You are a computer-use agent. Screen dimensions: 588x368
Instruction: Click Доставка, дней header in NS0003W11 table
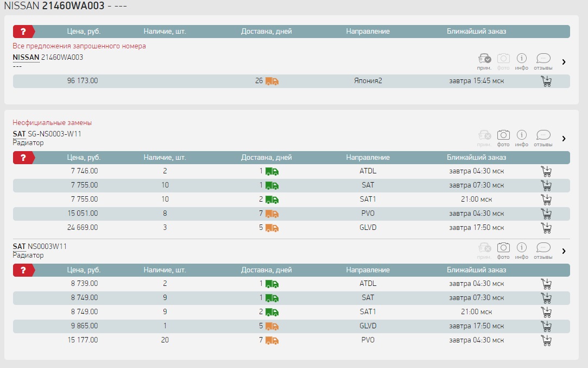click(x=266, y=270)
